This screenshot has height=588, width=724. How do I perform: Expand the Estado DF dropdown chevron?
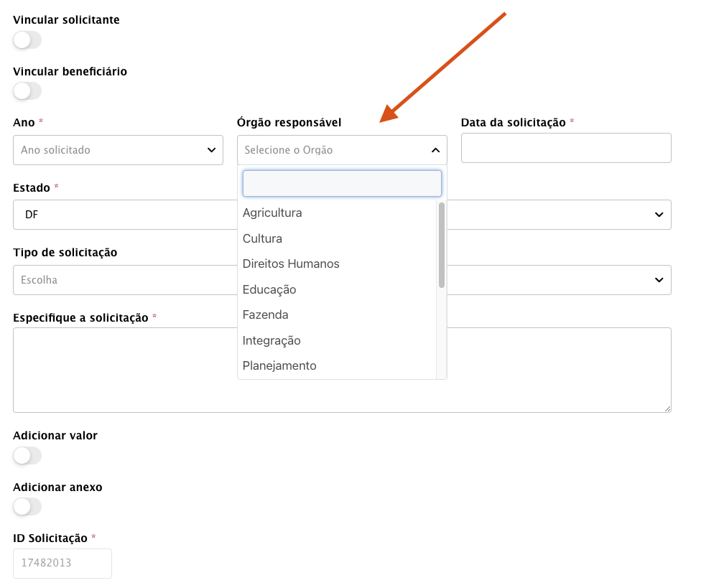pyautogui.click(x=659, y=215)
